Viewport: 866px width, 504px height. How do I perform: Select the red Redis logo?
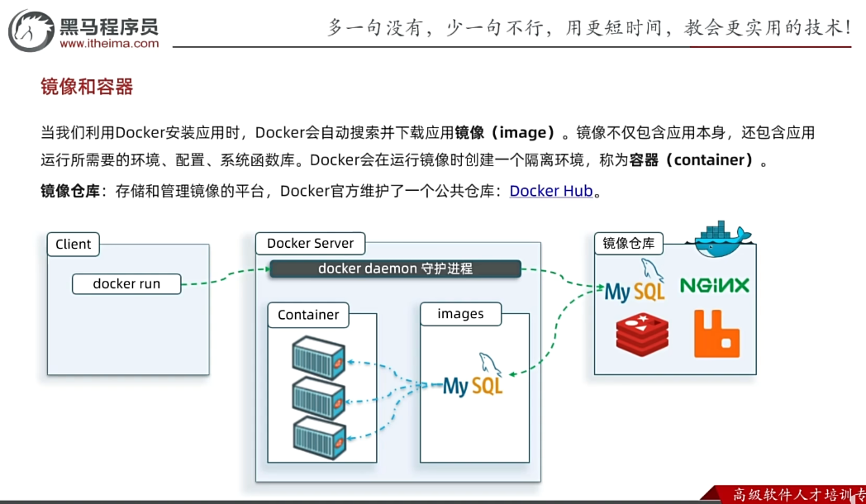click(642, 334)
